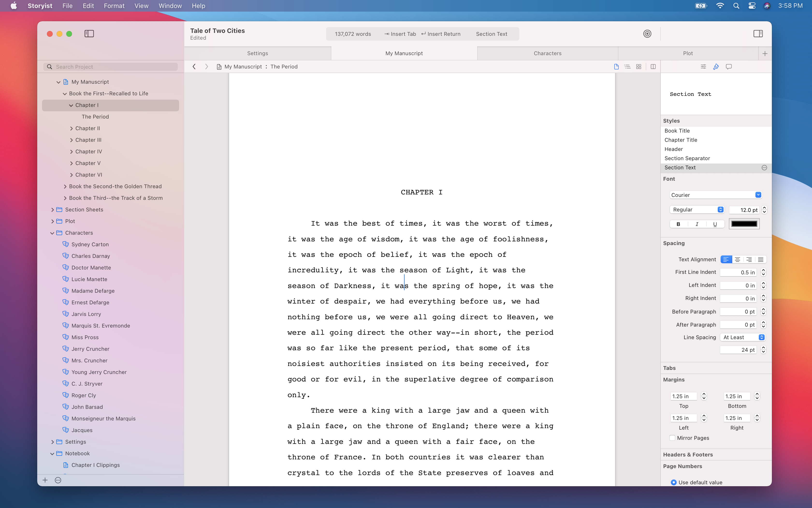The image size is (812, 508).
Task: Apply the Section Separator style
Action: (716, 158)
